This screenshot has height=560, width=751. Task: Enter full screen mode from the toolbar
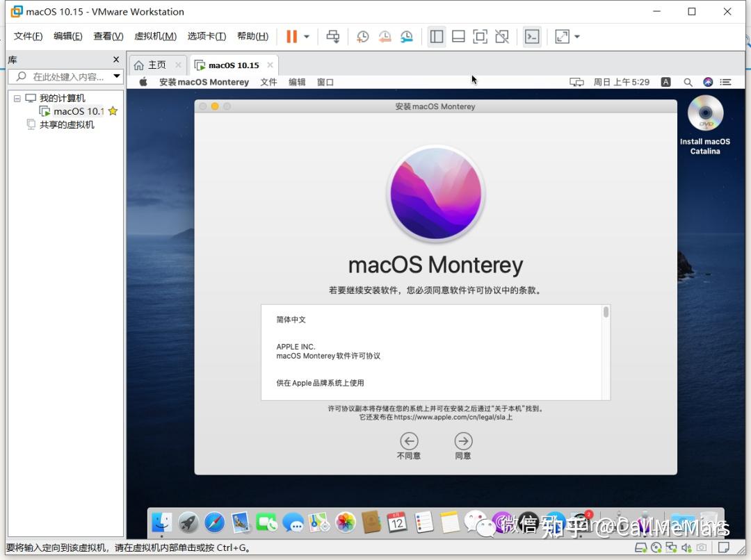coord(480,36)
